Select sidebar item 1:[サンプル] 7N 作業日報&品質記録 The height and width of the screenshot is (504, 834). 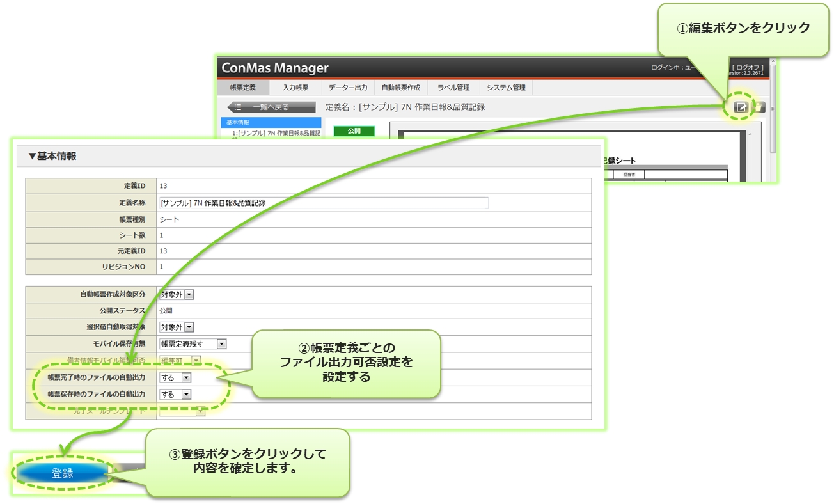point(276,134)
